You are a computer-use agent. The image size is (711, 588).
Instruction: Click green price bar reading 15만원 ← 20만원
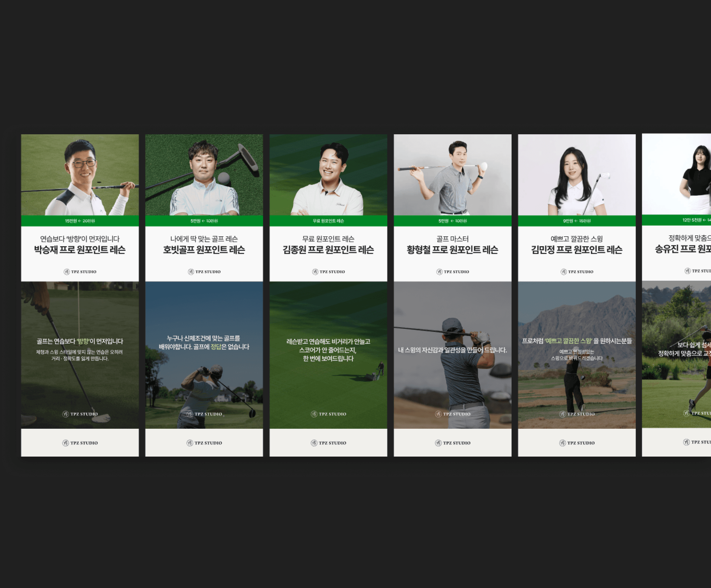pyautogui.click(x=80, y=221)
